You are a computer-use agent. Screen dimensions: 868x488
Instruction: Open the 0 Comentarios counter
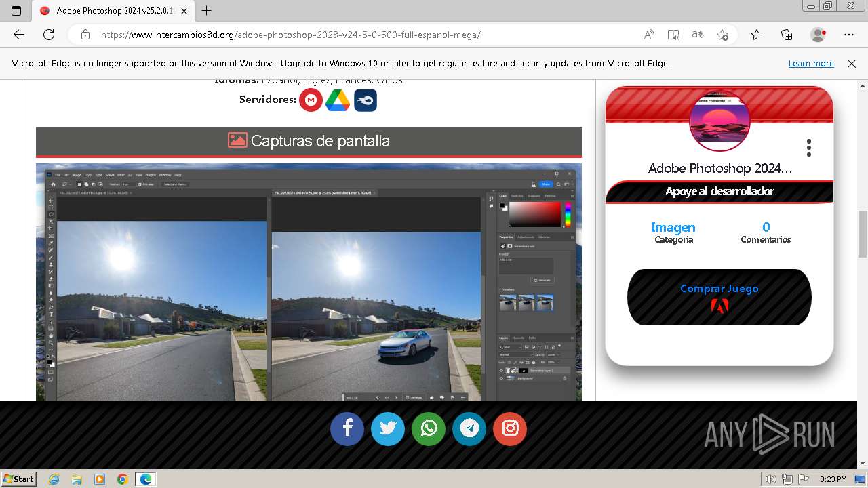pos(766,232)
